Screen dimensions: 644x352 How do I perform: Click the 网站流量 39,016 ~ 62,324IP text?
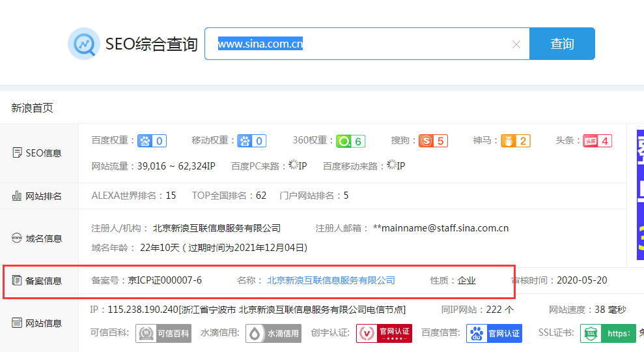click(176, 166)
